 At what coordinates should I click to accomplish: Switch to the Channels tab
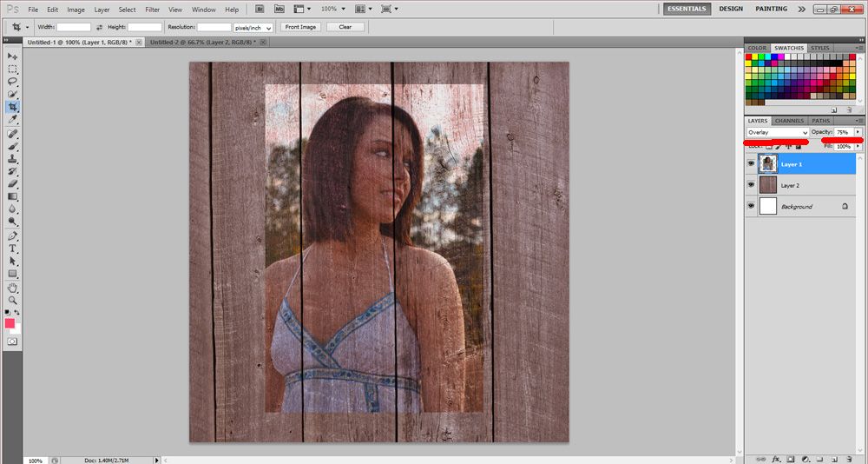789,121
